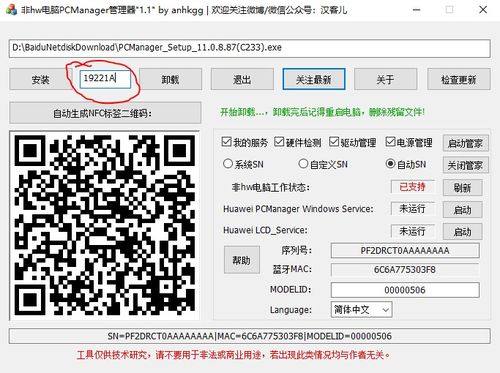
Task: Click the red disclaimer text at bottom
Action: [x=233, y=355]
